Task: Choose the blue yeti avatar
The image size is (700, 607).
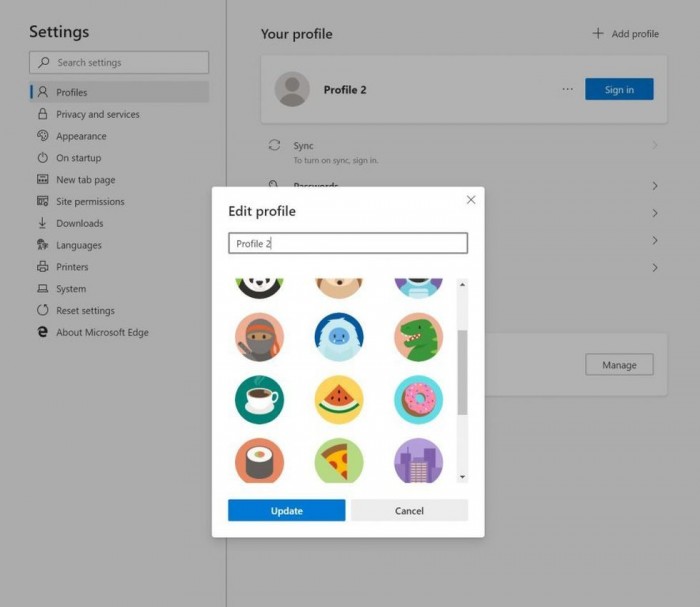Action: click(x=339, y=337)
